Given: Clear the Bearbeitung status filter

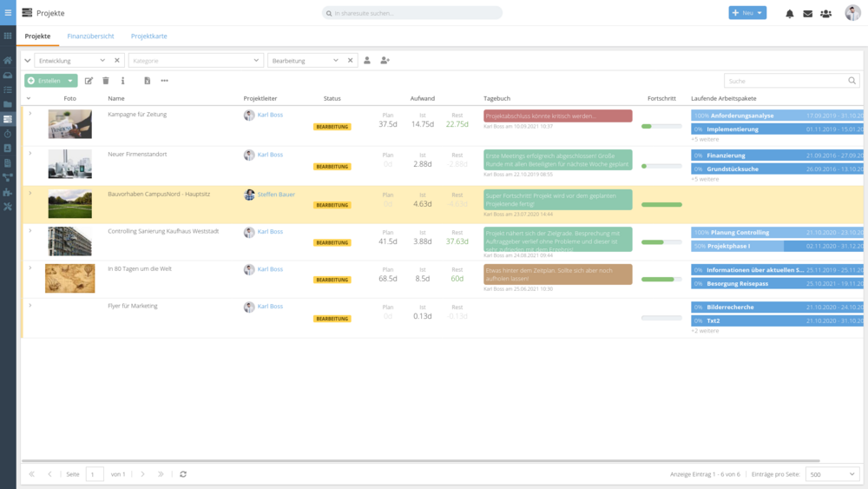Looking at the screenshot, I should point(350,60).
